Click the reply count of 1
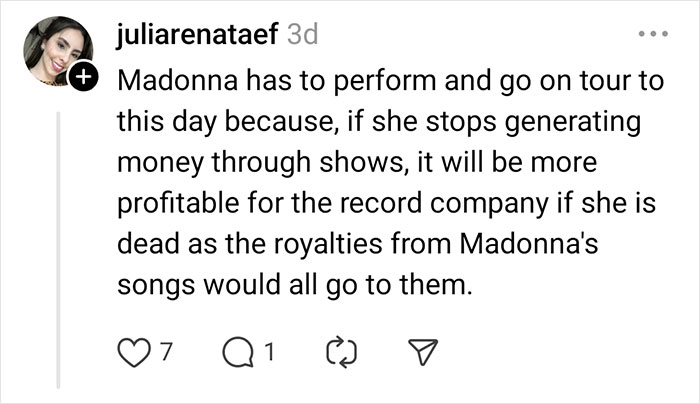Screen dimensions: 700x404 pos(270,351)
